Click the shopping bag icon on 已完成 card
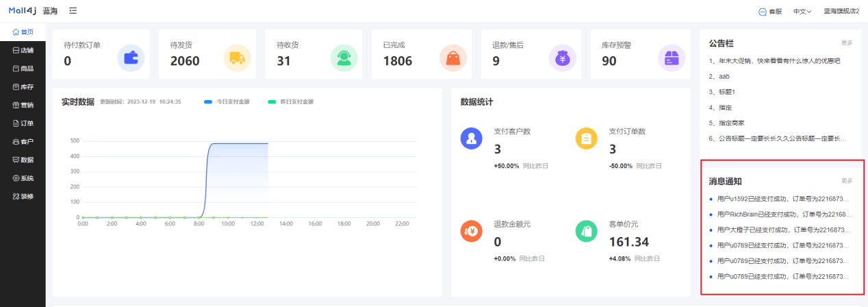 point(453,58)
